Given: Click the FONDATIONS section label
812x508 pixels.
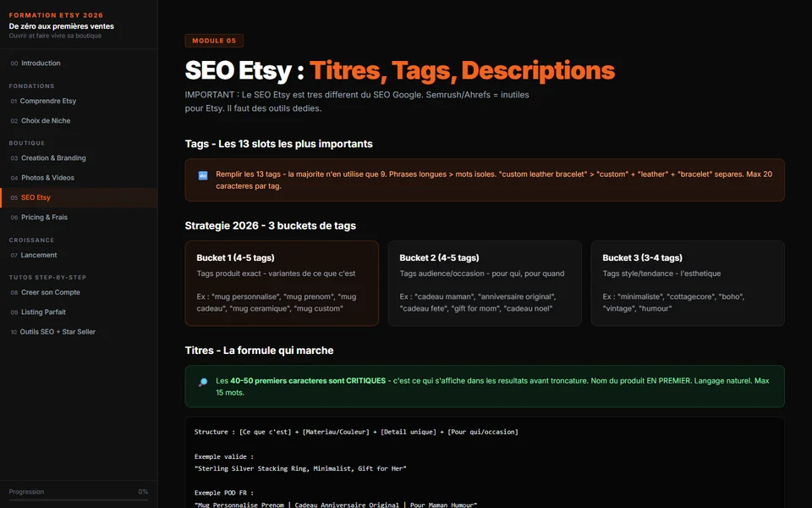Looking at the screenshot, I should point(31,86).
